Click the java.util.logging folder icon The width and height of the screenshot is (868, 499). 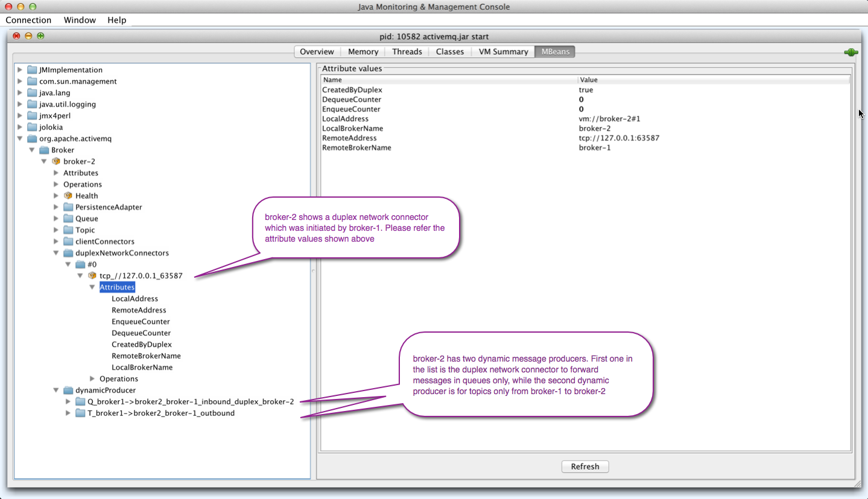pos(32,104)
